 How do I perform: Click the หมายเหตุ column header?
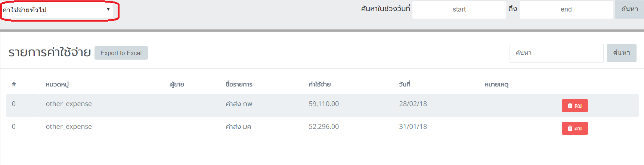[x=496, y=85]
